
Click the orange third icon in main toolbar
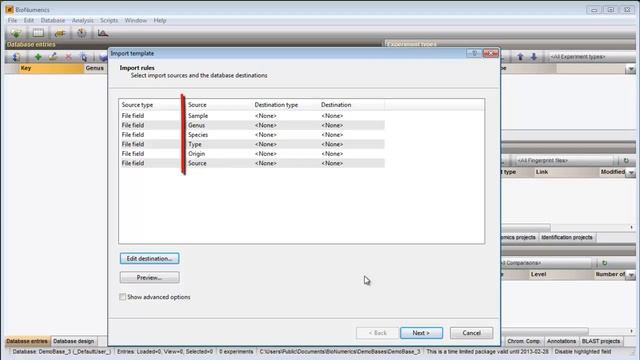[60, 33]
